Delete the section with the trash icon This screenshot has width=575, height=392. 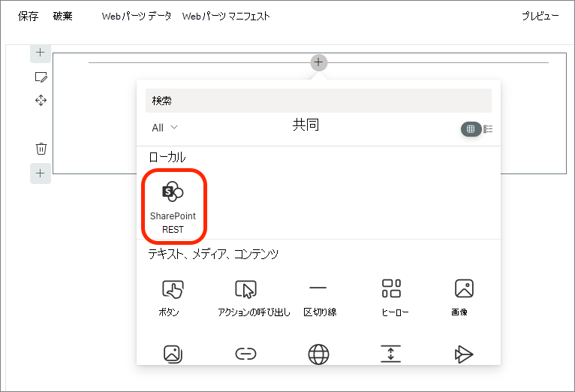pos(41,149)
